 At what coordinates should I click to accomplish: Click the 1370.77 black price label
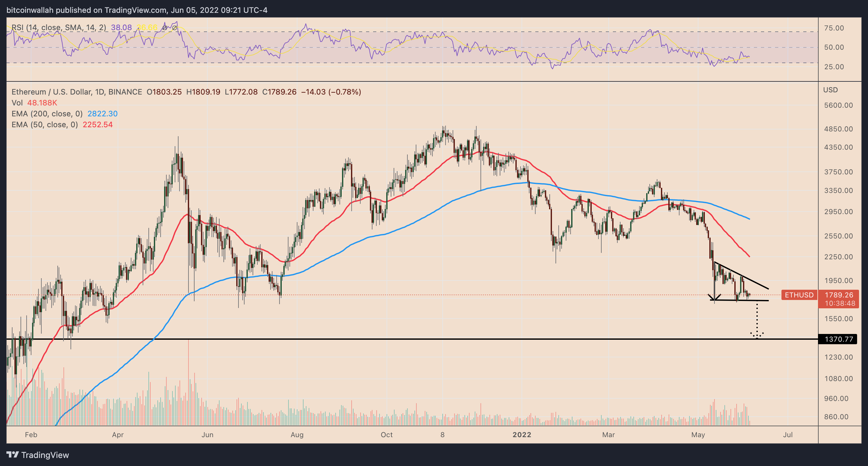click(x=839, y=339)
